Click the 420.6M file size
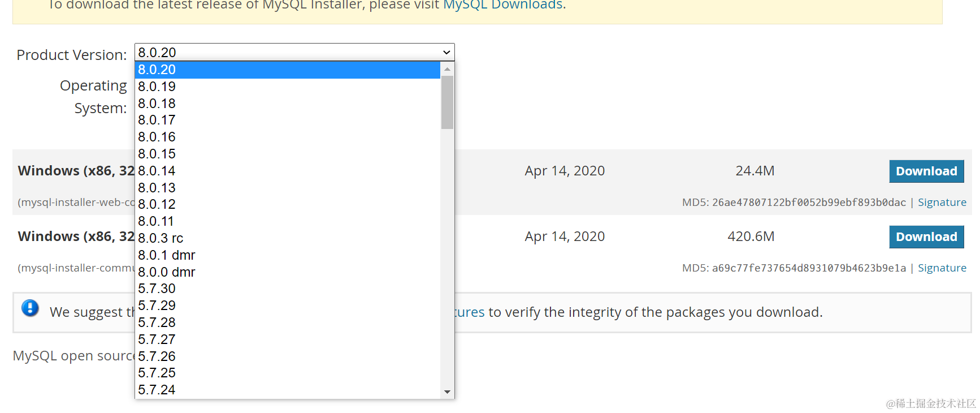980x413 pixels. (x=751, y=236)
